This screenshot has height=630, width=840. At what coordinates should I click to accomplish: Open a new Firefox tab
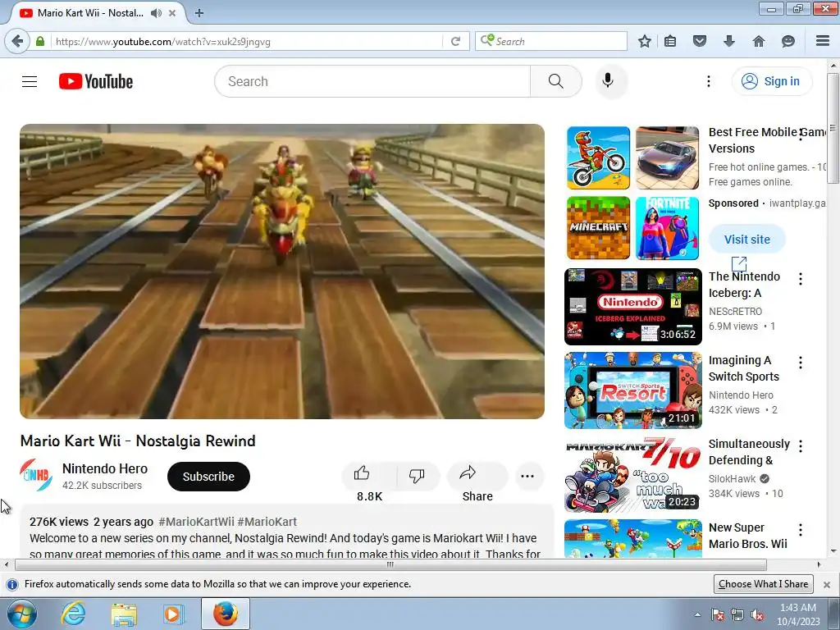[199, 13]
